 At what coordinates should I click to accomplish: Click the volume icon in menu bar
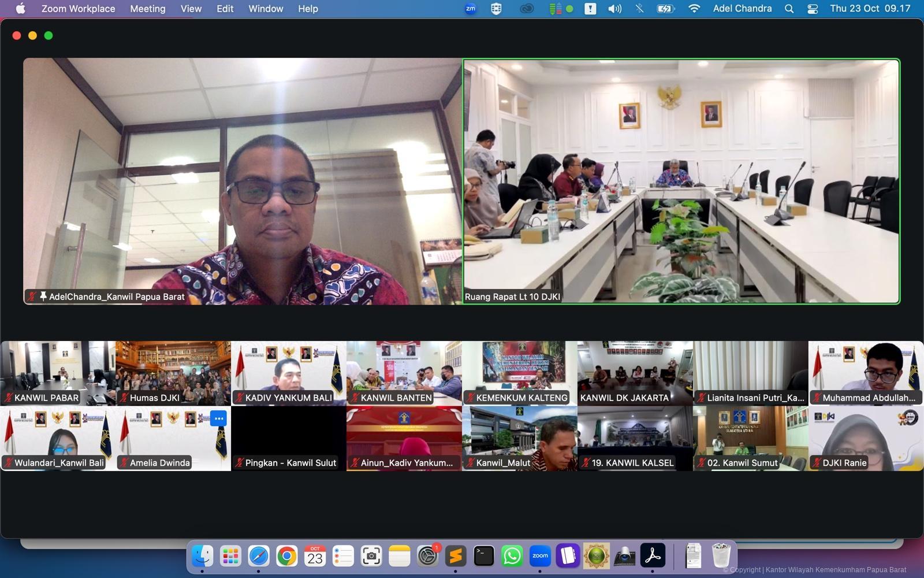click(614, 9)
